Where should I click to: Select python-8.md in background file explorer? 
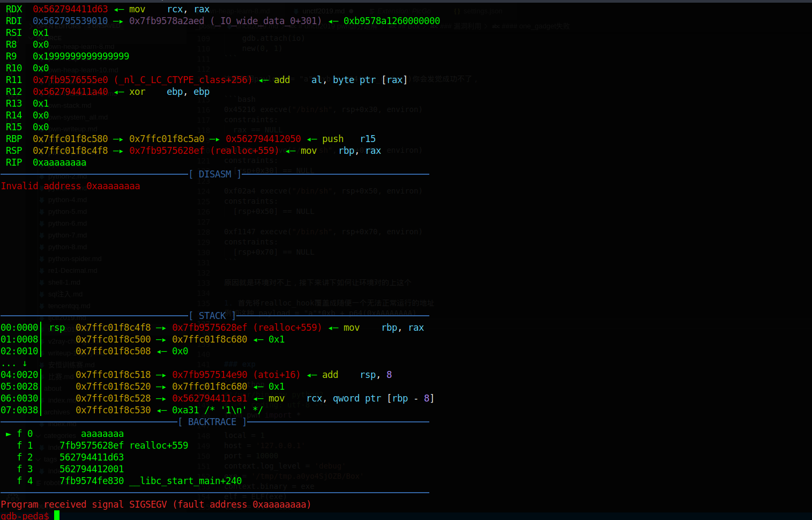click(67, 247)
